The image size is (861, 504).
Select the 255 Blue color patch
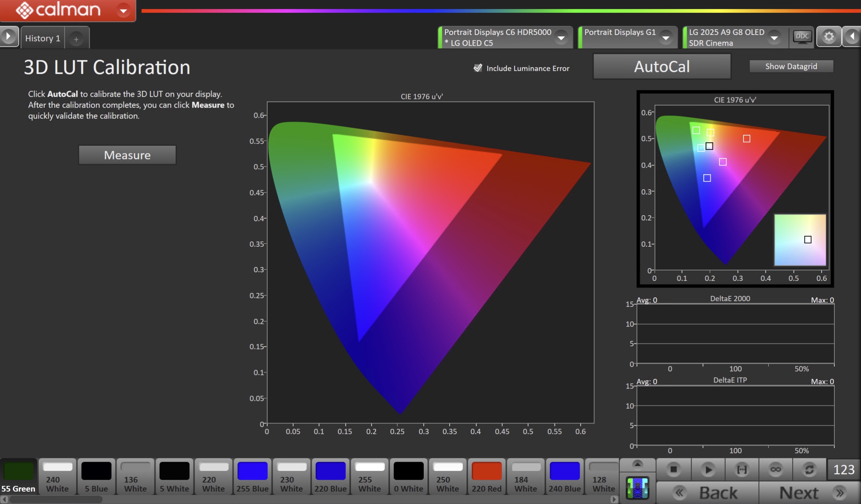[252, 477]
